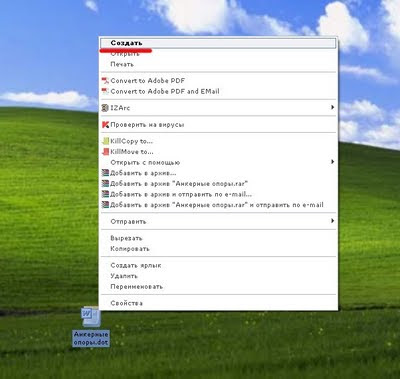
Task: Click the PDF EMail icon beside Convert to Adobe PDF and EMail
Action: point(105,91)
